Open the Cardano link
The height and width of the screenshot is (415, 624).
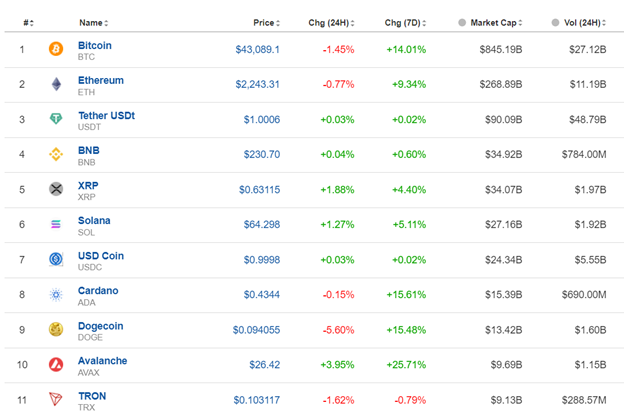(98, 291)
